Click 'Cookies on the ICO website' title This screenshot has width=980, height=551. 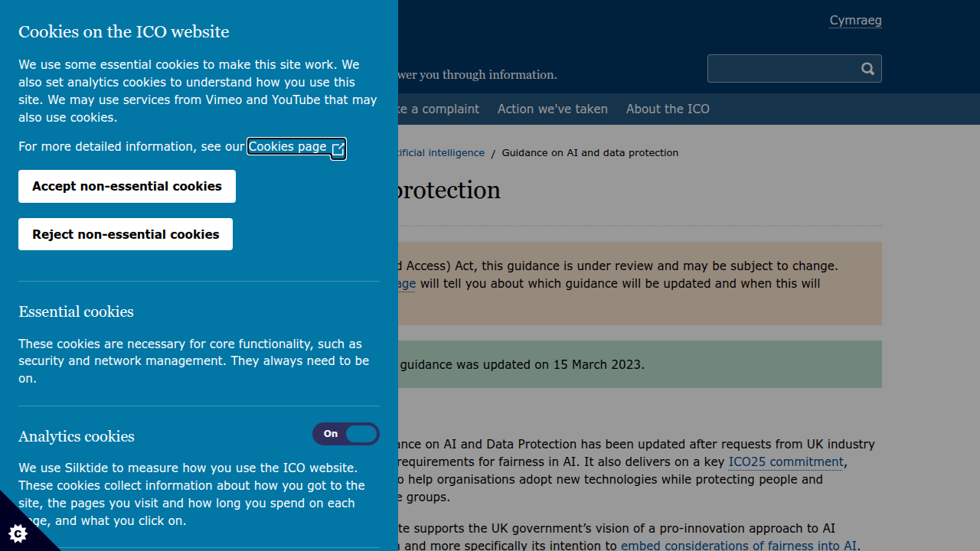click(124, 32)
